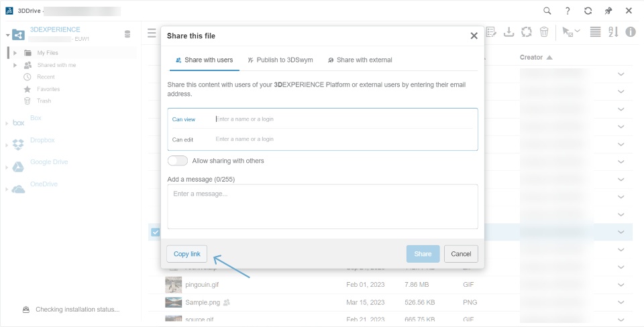
Task: Toggle Allow sharing with others switch
Action: [x=178, y=161]
